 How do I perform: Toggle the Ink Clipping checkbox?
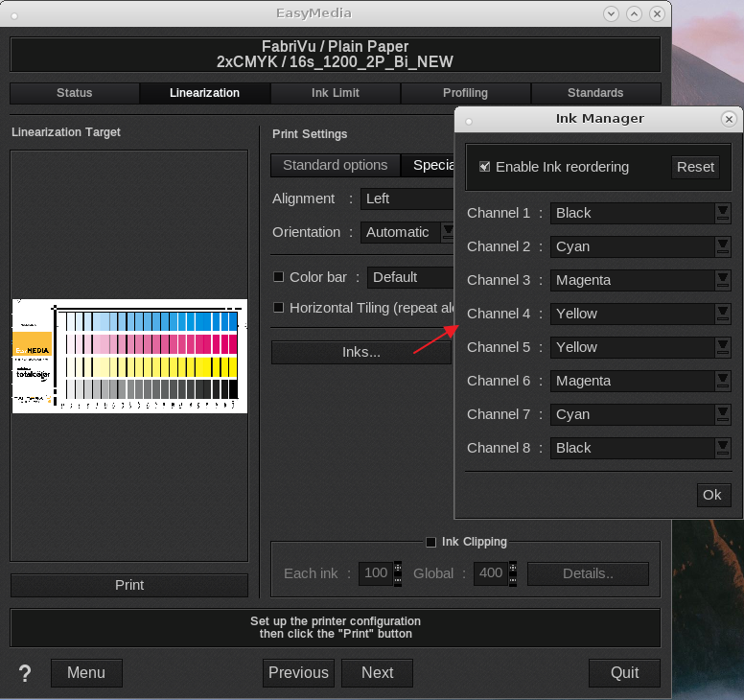pyautogui.click(x=431, y=542)
